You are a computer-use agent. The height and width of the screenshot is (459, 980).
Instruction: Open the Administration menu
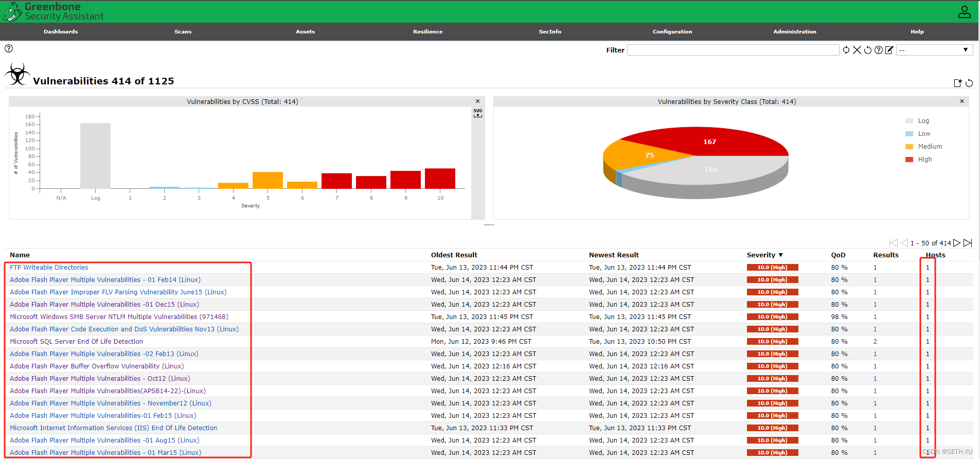point(795,32)
